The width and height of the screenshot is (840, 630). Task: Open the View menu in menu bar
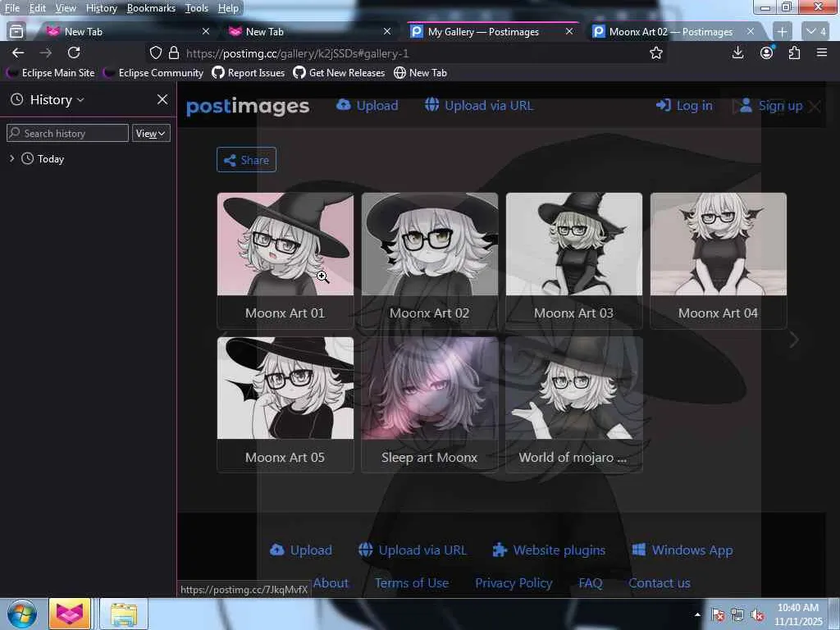66,8
